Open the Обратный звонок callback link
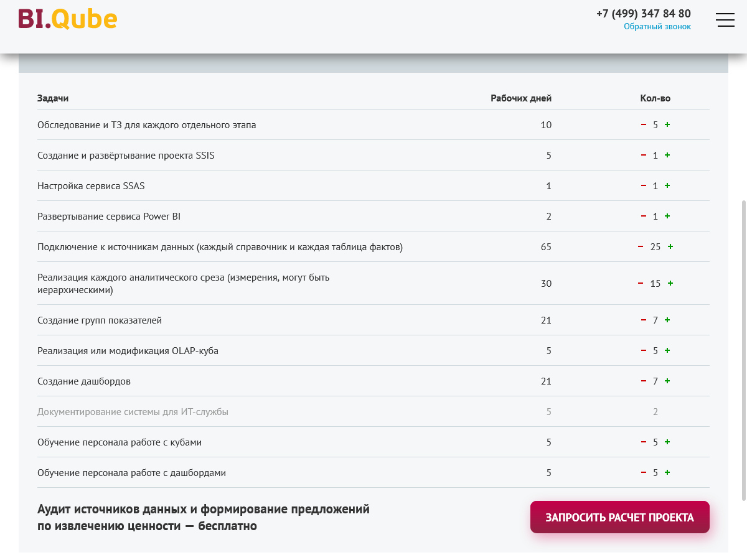 [x=657, y=27]
